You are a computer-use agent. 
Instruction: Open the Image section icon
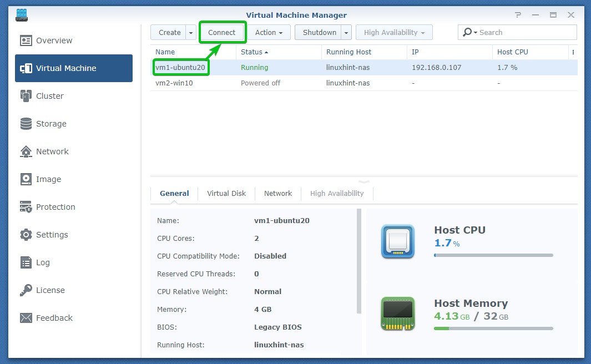[26, 179]
